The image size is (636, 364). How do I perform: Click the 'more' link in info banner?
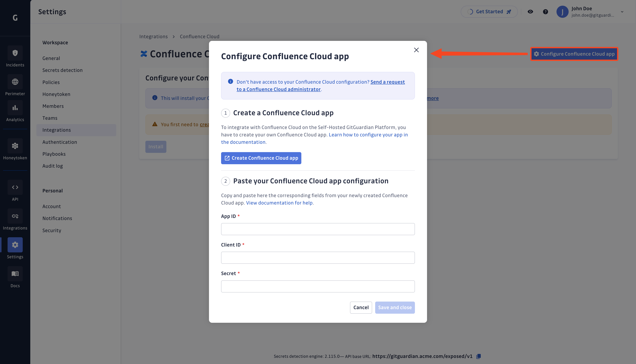click(x=433, y=98)
